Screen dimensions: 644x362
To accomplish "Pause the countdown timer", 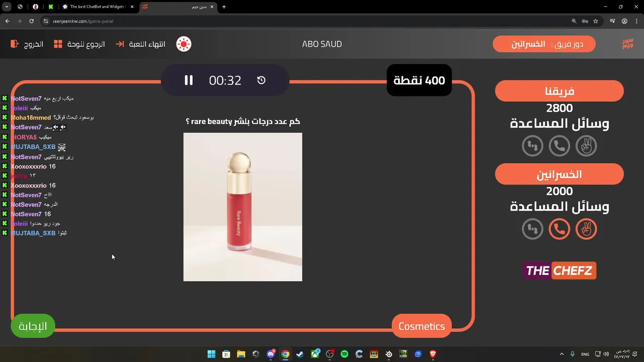I will click(x=189, y=80).
